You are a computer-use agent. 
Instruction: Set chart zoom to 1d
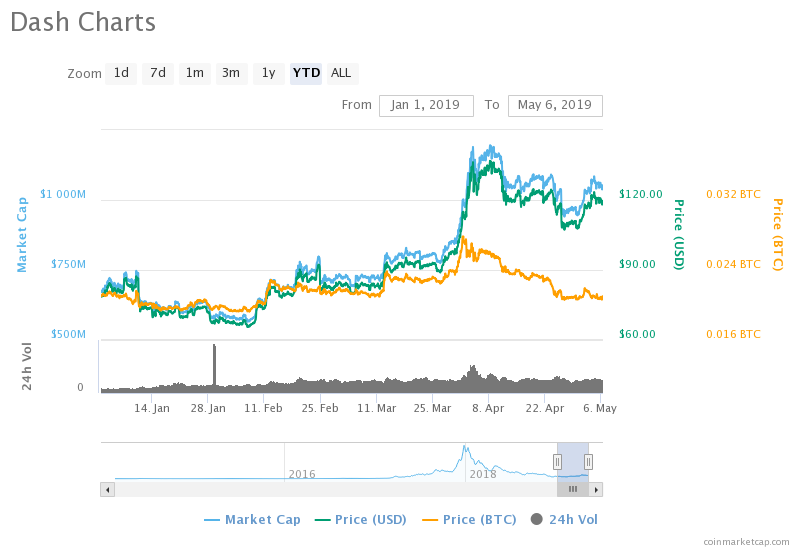pyautogui.click(x=121, y=73)
